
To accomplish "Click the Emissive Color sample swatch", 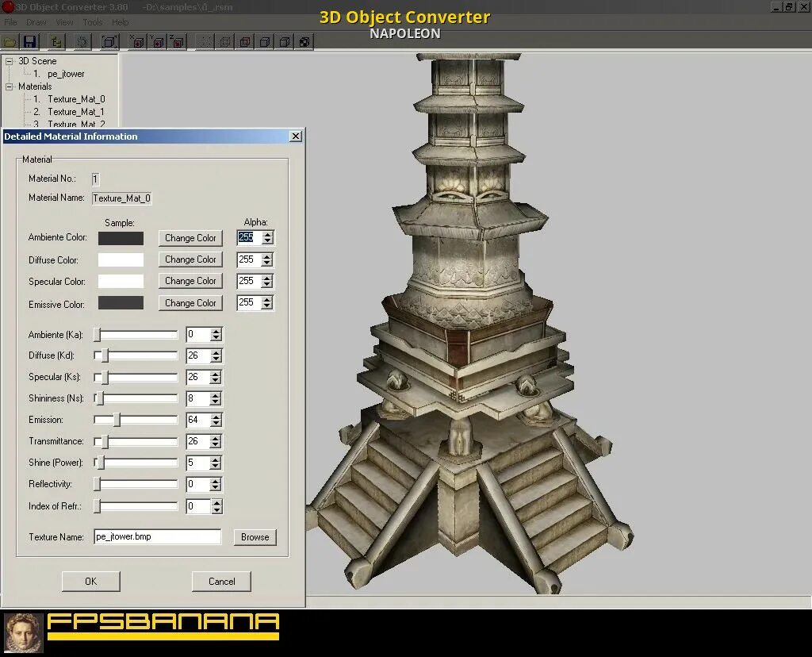I will click(121, 303).
